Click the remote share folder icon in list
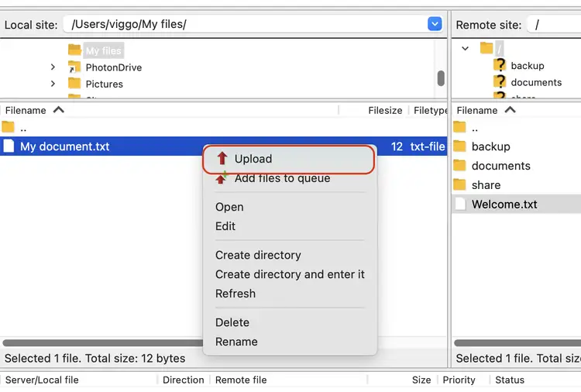The image size is (581, 392). (459, 184)
